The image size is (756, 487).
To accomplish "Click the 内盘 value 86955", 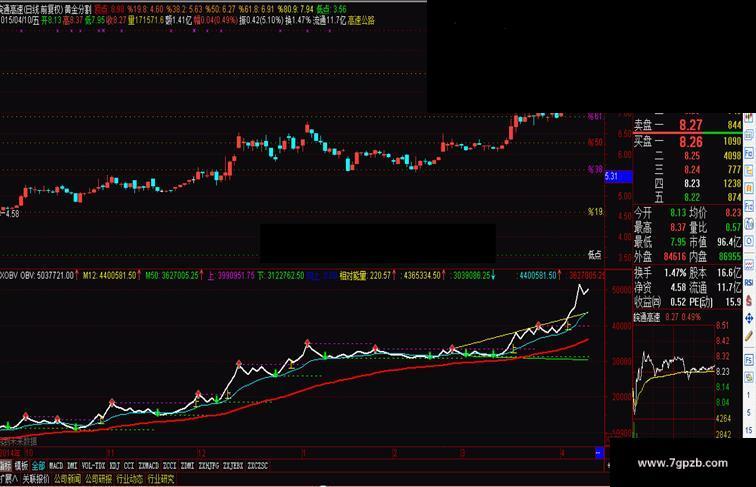I will pos(730,257).
